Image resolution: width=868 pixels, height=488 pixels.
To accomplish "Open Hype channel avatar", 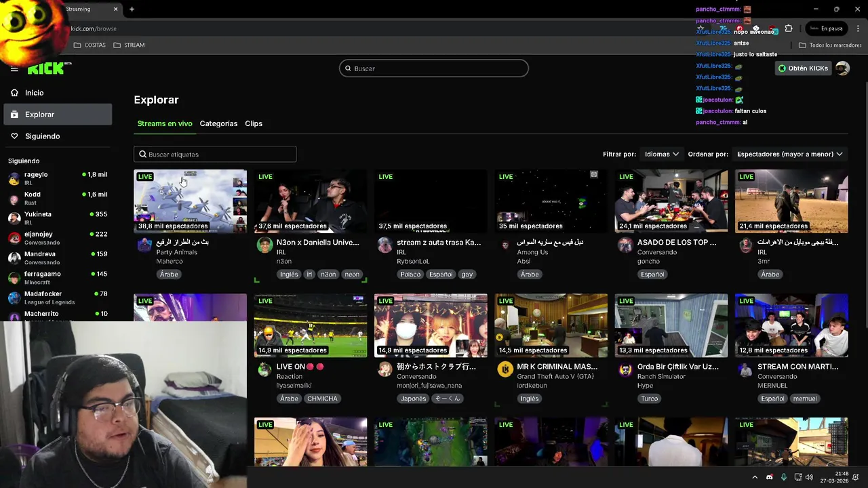I will [x=625, y=369].
